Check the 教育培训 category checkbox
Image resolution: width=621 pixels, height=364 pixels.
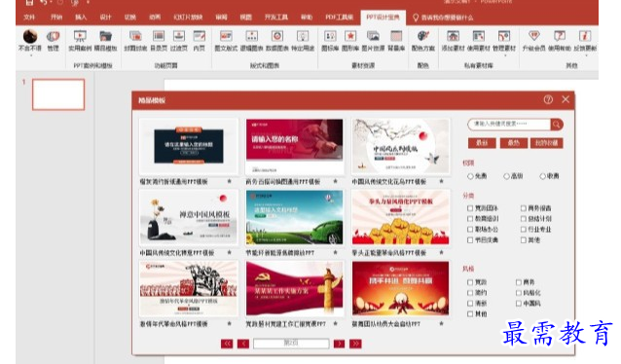pyautogui.click(x=470, y=219)
